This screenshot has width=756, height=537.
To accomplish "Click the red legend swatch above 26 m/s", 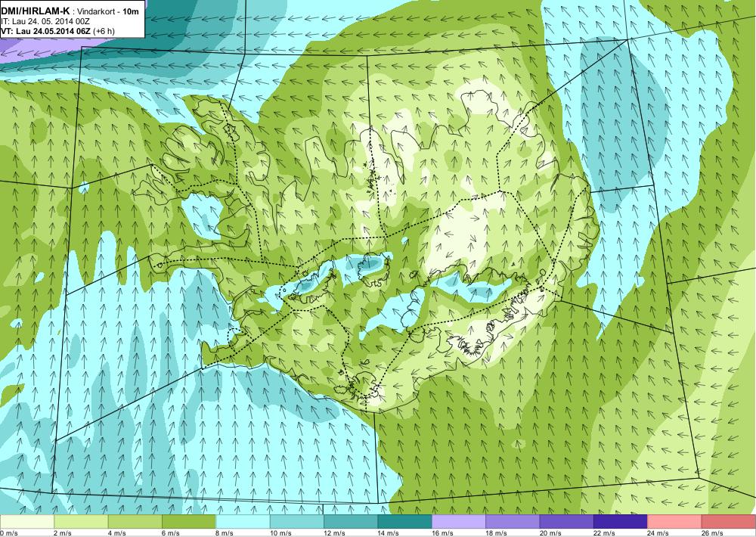I will (729, 522).
